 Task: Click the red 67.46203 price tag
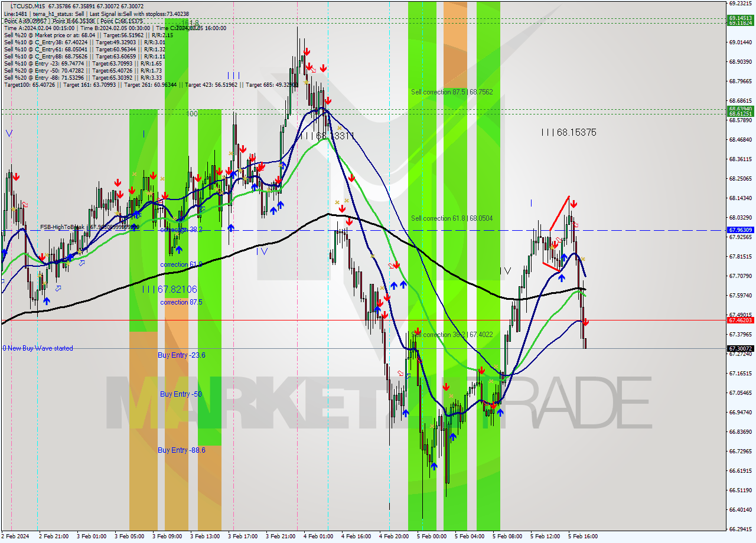(741, 320)
